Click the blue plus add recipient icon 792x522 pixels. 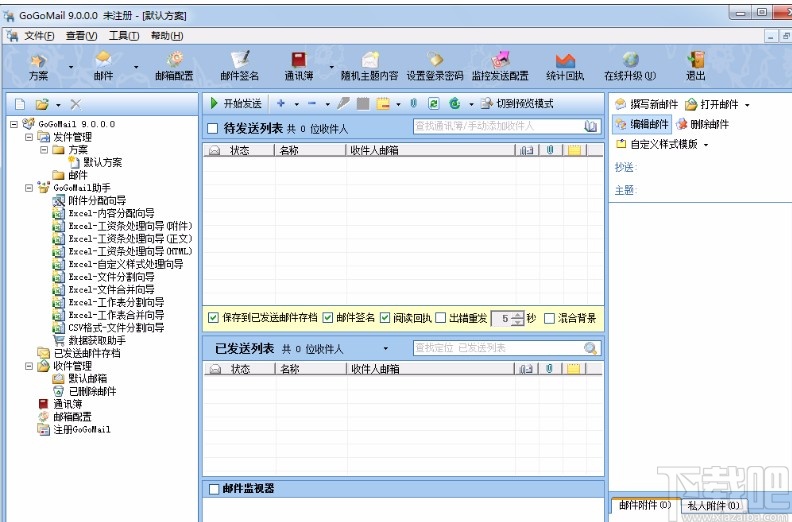281,103
